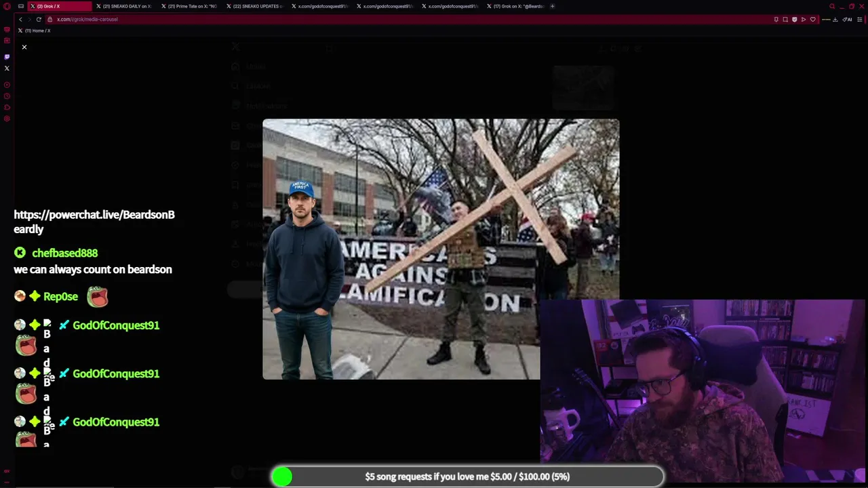
Task: Open the tab islands panel icon
Action: 21,6
